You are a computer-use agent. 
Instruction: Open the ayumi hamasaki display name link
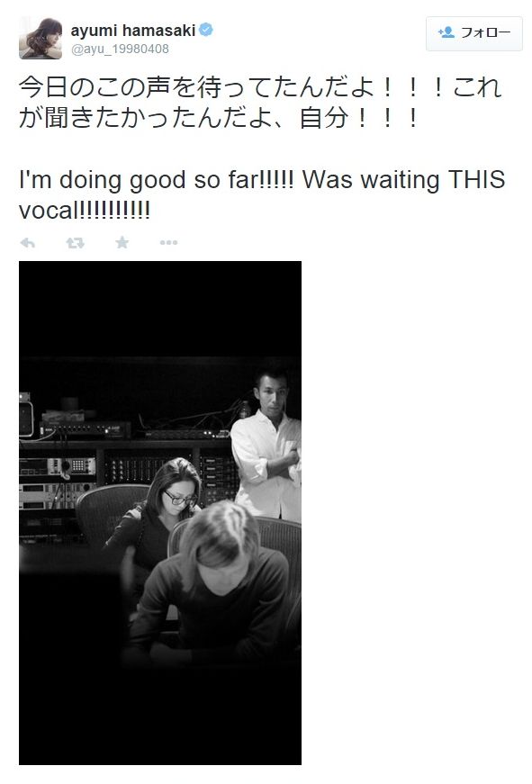(x=133, y=31)
